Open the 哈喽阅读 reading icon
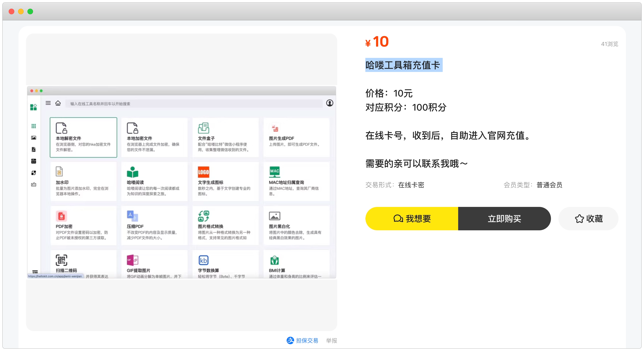Image resolution: width=644 pixels, height=351 pixels. pyautogui.click(x=132, y=172)
